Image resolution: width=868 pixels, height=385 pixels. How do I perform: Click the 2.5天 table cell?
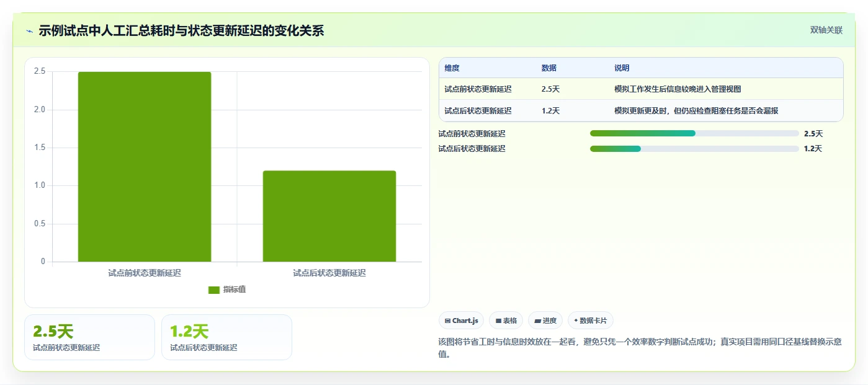(550, 89)
